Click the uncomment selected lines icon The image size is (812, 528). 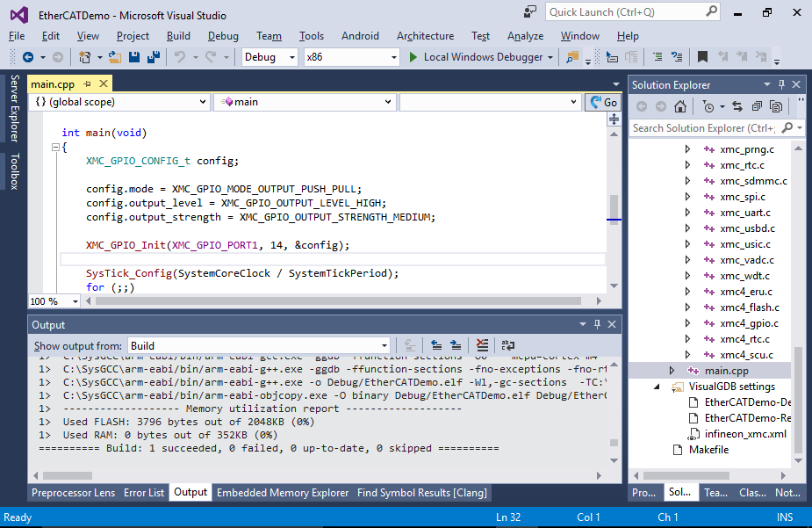click(677, 57)
